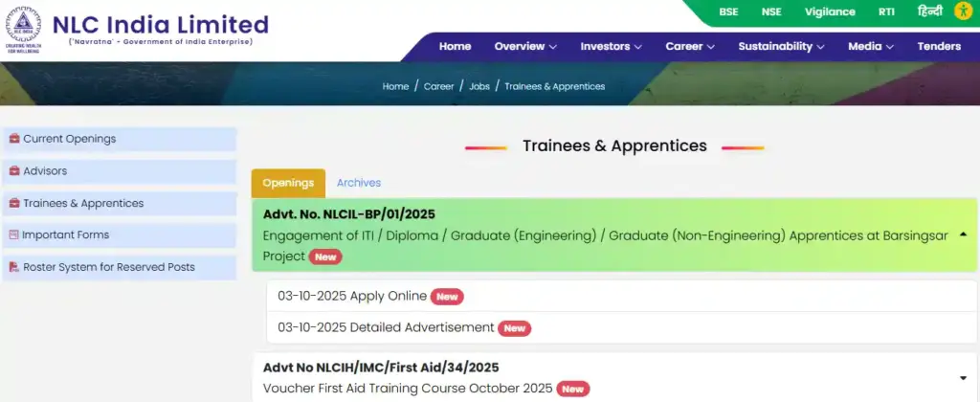This screenshot has width=980, height=402.
Task: Open the Tenders menu item
Action: point(938,46)
